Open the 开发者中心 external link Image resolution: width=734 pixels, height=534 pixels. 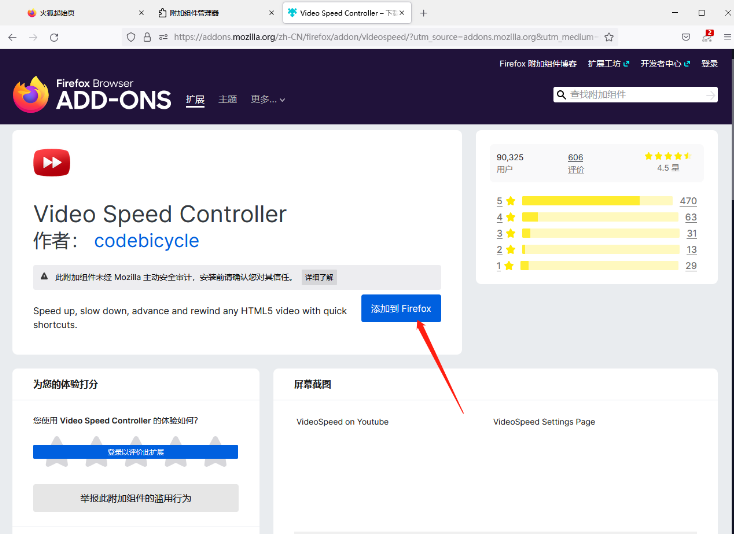click(665, 64)
